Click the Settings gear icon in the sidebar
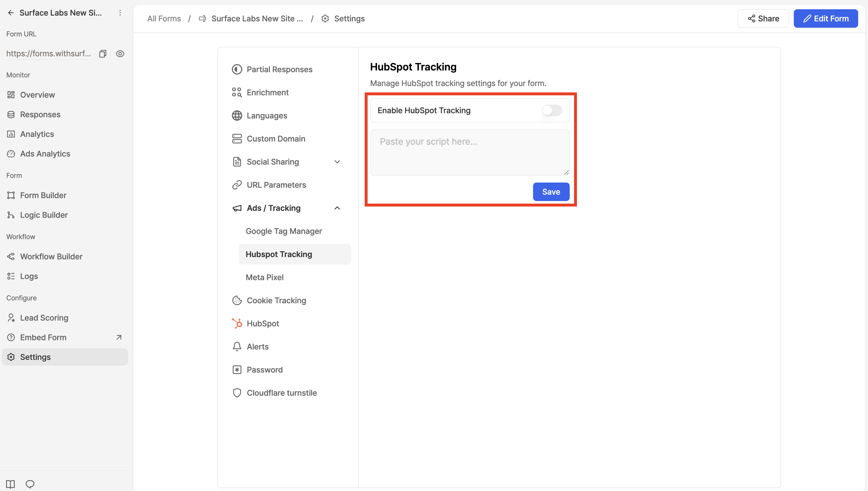The width and height of the screenshot is (868, 491). click(x=11, y=357)
